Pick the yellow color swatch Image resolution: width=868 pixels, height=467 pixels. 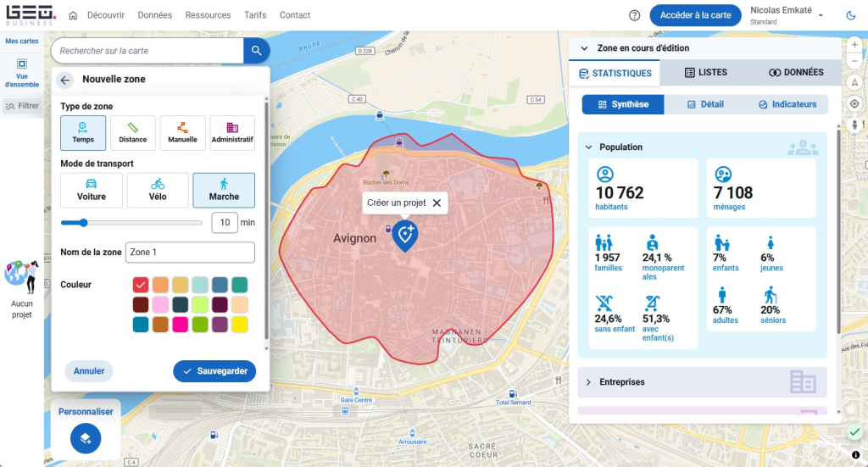tap(240, 325)
